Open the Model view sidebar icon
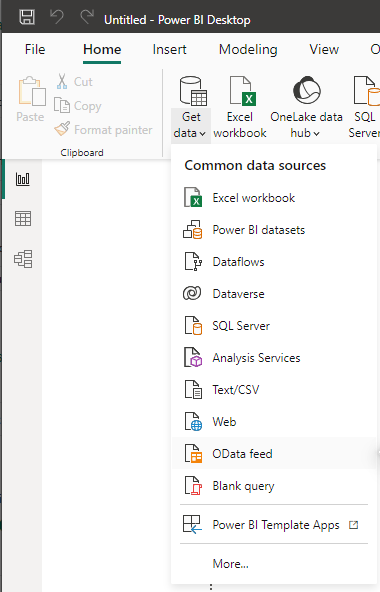 tap(23, 259)
